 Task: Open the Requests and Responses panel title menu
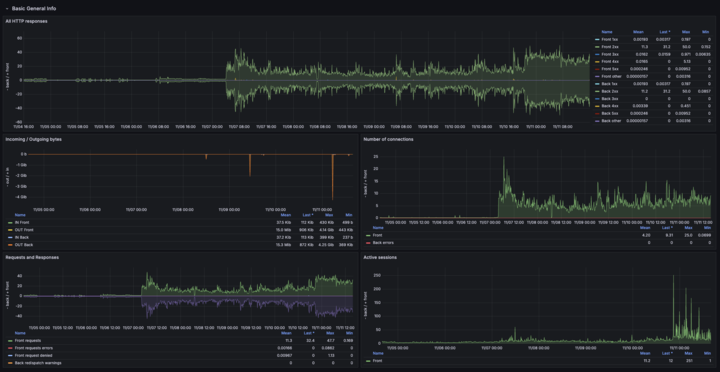click(32, 257)
